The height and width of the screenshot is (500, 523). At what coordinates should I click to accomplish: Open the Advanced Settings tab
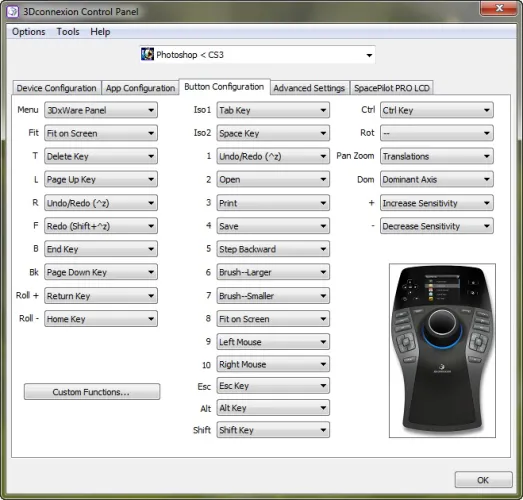pos(309,88)
